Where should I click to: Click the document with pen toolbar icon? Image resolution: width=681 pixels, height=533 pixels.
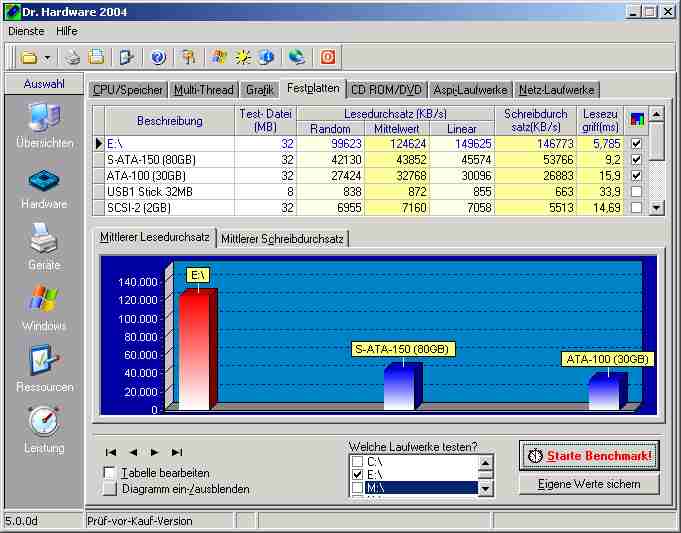(126, 57)
